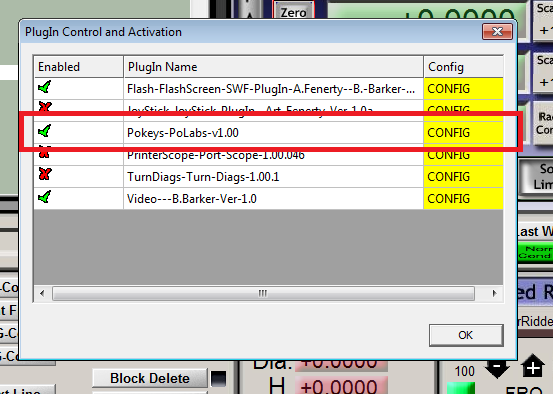Viewport: 553px width, 394px height.
Task: Click OK to confirm plugin settings
Action: click(466, 335)
